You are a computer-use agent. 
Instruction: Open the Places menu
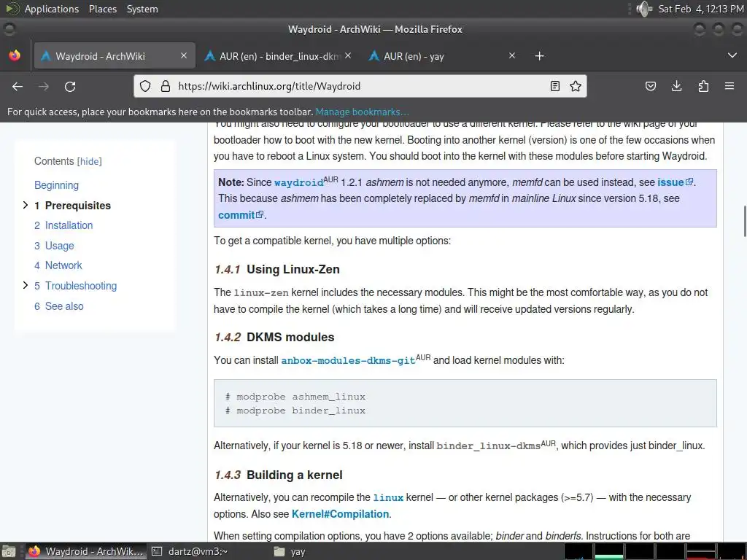103,9
